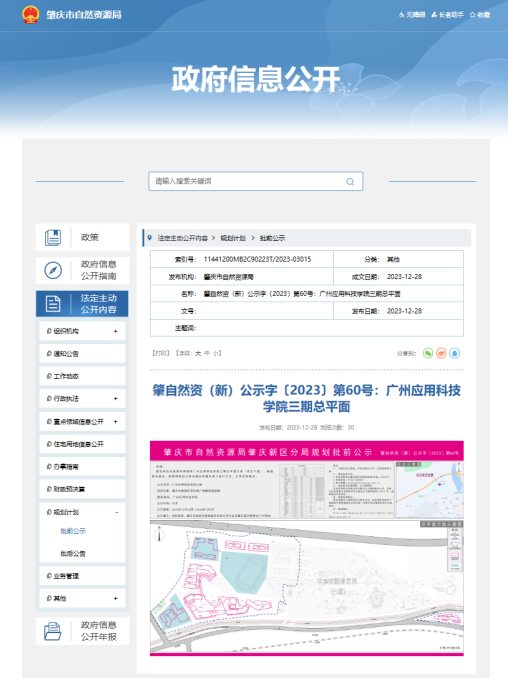The height and width of the screenshot is (678, 508).
Task: Click the national emblem logo in the header
Action: [30, 15]
